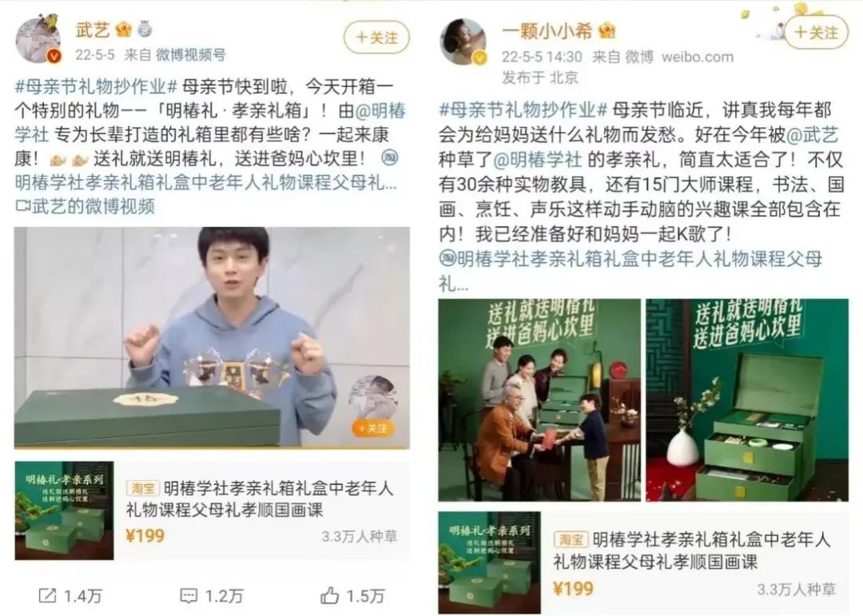The image size is (863, 616).
Task: Open 武艺的微博视频 link
Action: pyautogui.click(x=86, y=206)
